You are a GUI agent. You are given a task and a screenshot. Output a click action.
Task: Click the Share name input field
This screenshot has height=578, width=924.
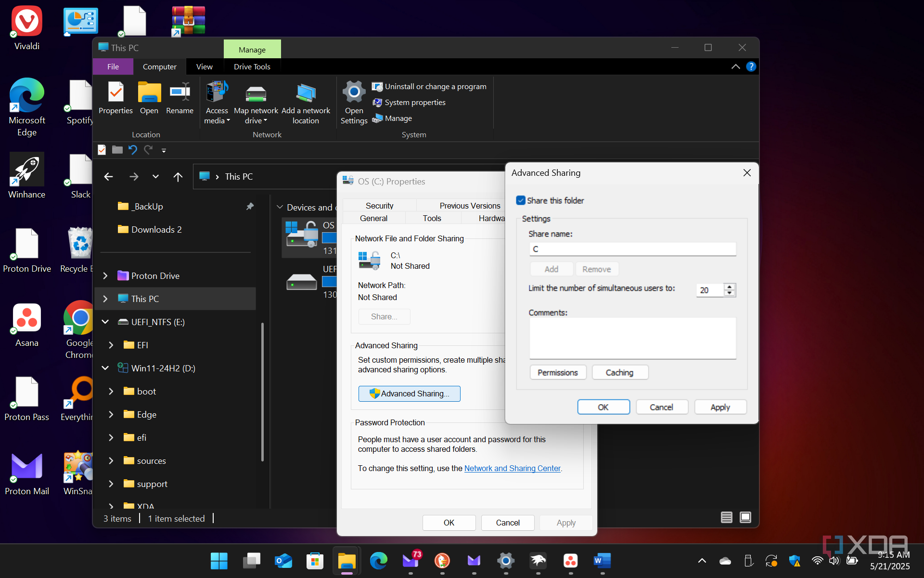coord(632,249)
